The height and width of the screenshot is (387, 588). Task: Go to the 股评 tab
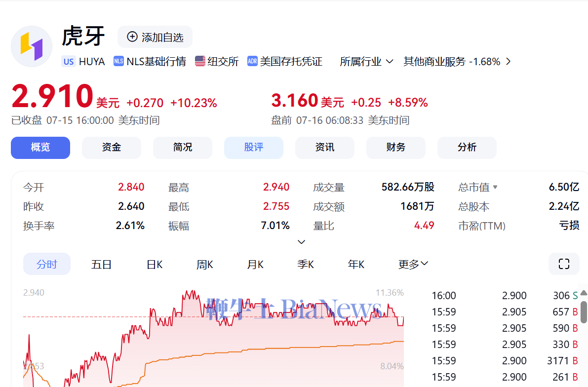(253, 148)
